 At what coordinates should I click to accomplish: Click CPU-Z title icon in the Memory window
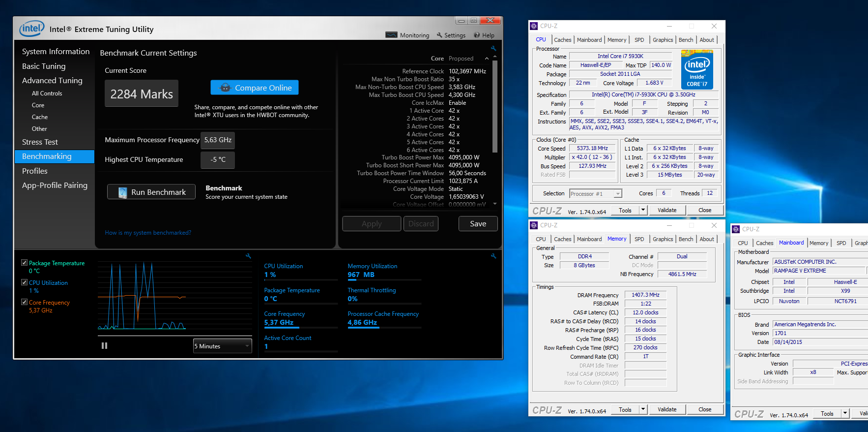534,225
